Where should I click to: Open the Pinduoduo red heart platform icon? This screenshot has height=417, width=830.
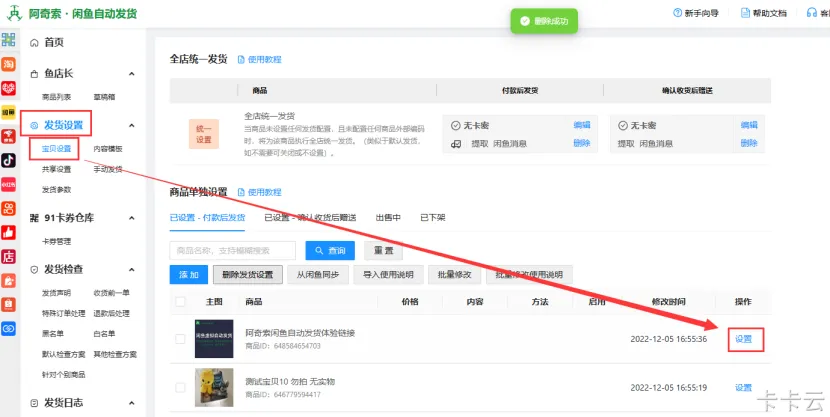click(8, 88)
